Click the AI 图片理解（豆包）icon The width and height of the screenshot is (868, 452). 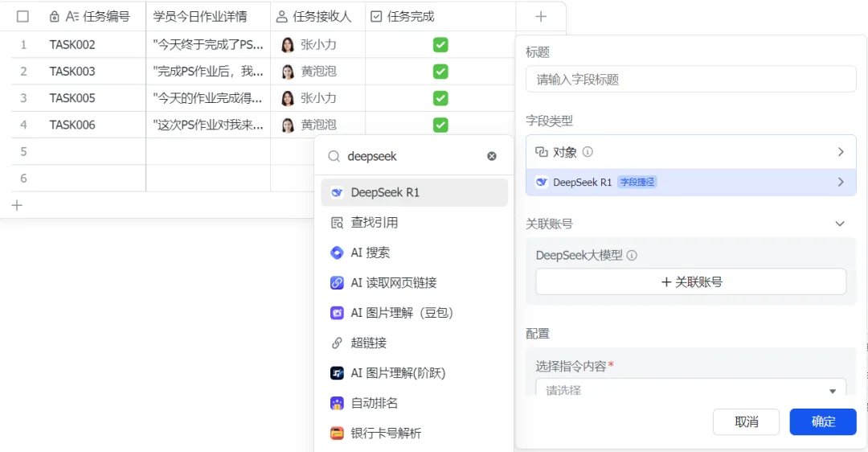(337, 313)
